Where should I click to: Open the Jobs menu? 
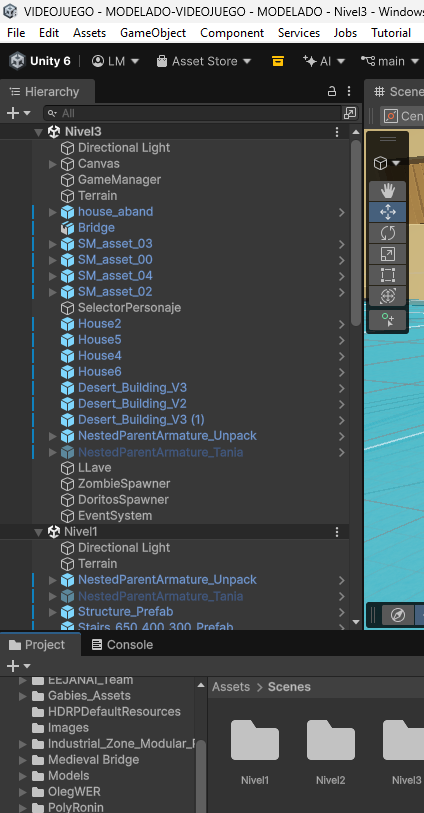click(345, 33)
